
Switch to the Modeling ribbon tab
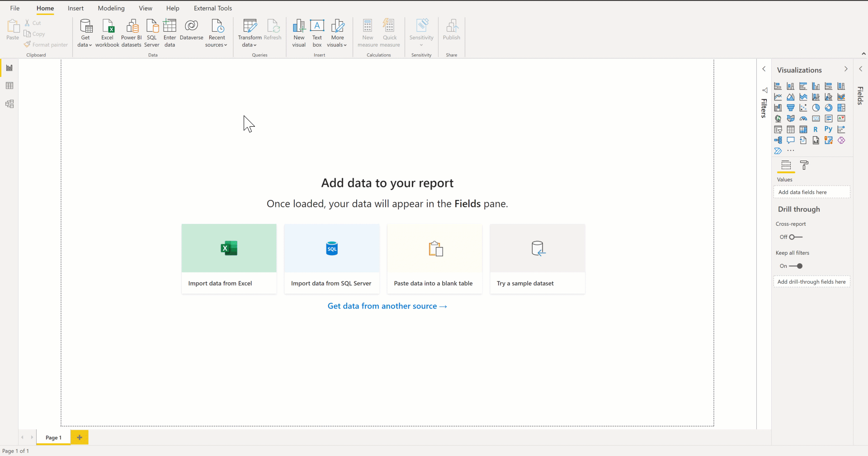tap(111, 8)
